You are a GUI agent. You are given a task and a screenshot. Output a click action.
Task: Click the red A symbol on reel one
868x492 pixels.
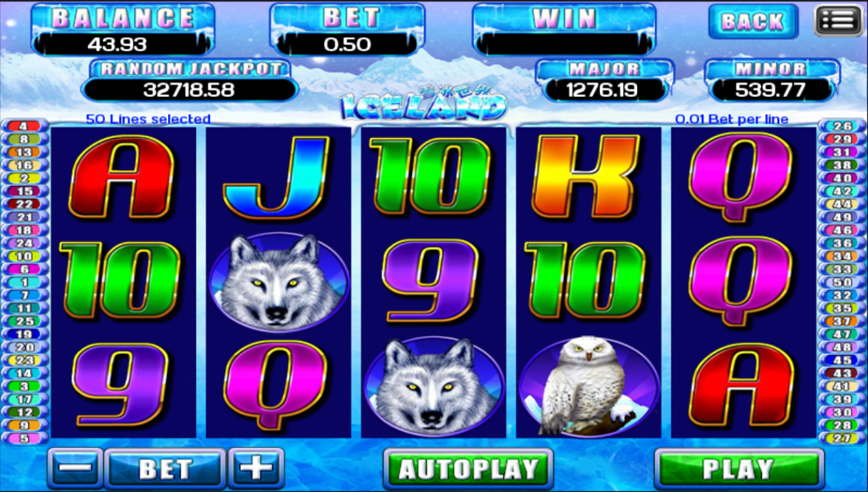(122, 177)
